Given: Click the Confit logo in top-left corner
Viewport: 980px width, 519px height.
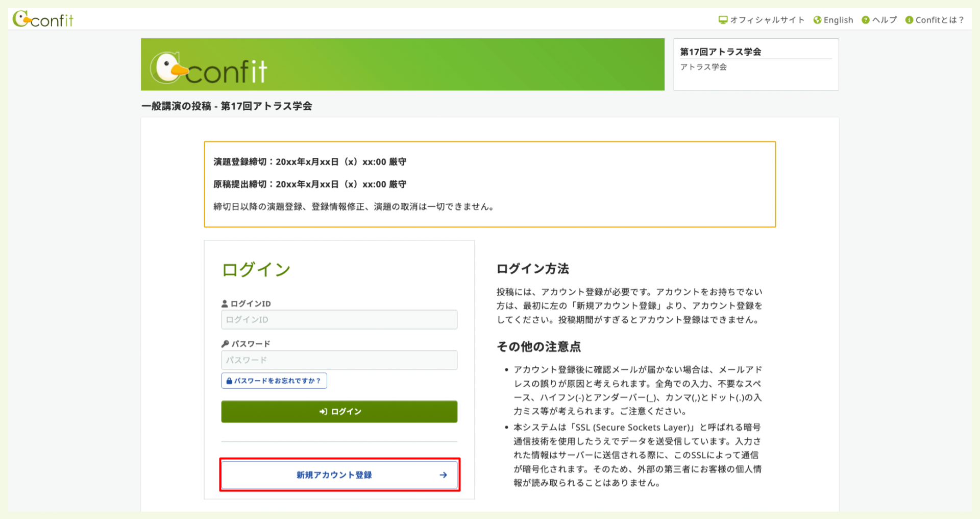Looking at the screenshot, I should click(x=43, y=19).
